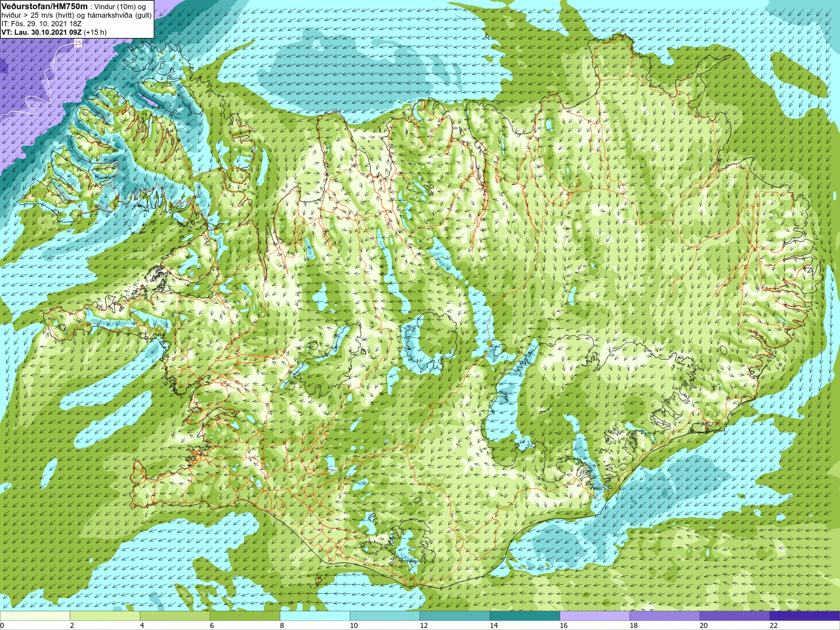Click the lavender 16–18 legend swatch
The height and width of the screenshot is (630, 840).
click(595, 616)
